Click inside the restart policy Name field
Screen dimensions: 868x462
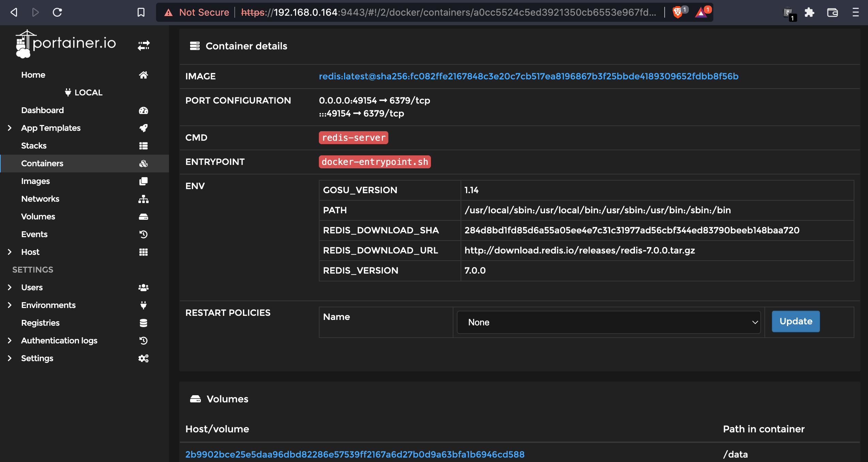(385, 322)
